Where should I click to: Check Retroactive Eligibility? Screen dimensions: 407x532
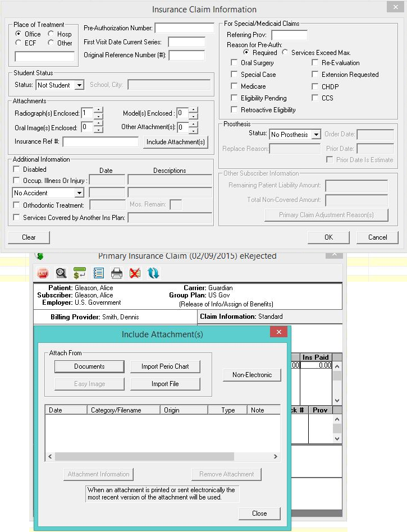pos(234,109)
